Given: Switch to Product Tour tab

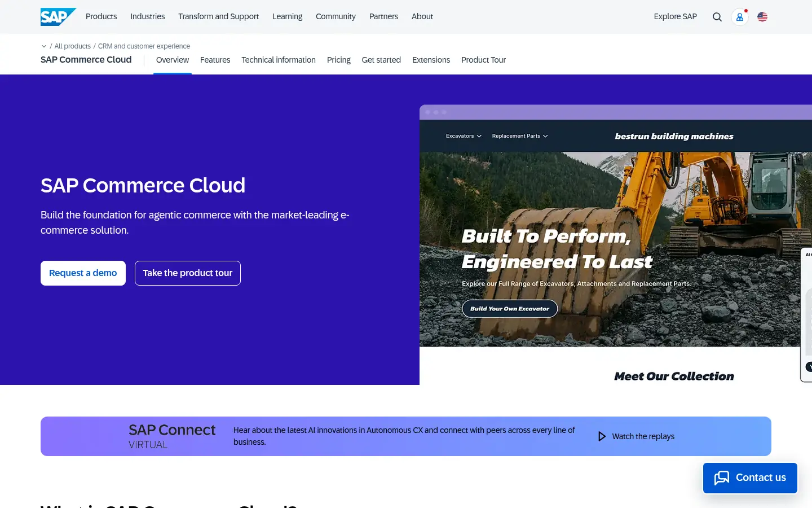Looking at the screenshot, I should (484, 60).
